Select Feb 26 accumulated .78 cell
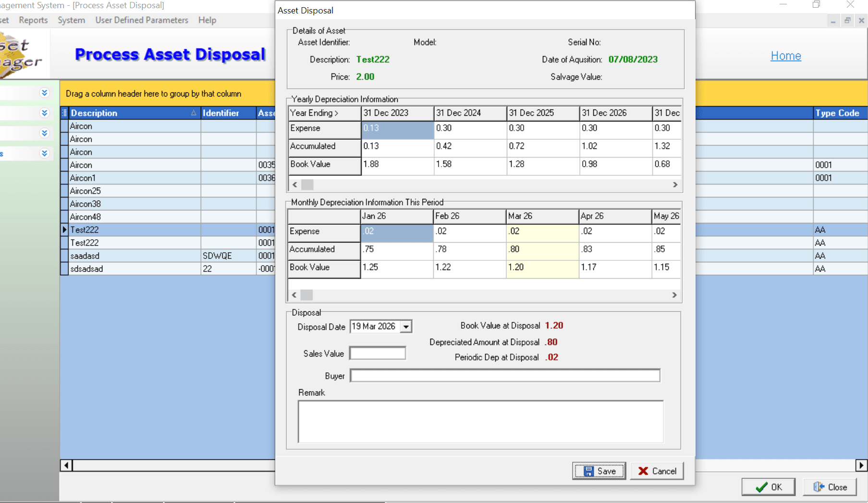Viewport: 868px width, 503px height. click(469, 251)
